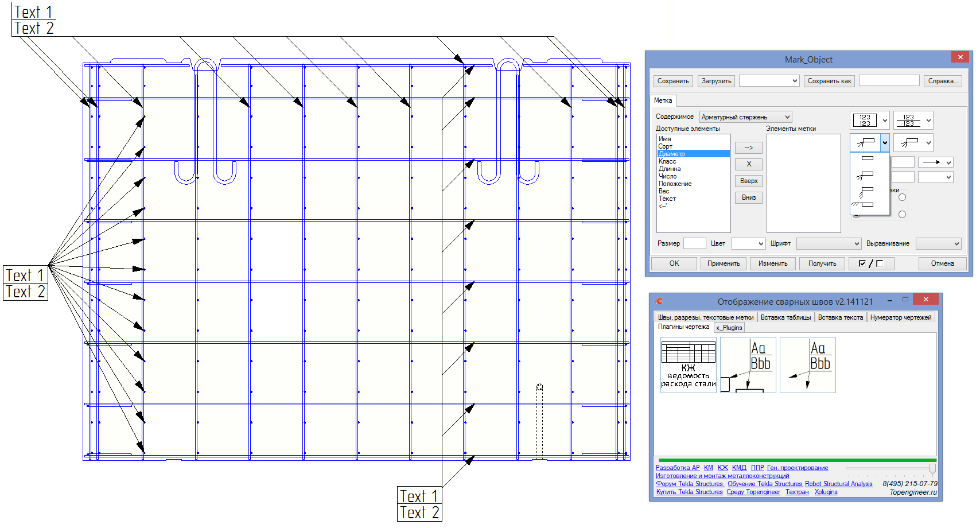Open the boxed 123 frame type dropdown
This screenshot has height=528, width=980.
884,121
